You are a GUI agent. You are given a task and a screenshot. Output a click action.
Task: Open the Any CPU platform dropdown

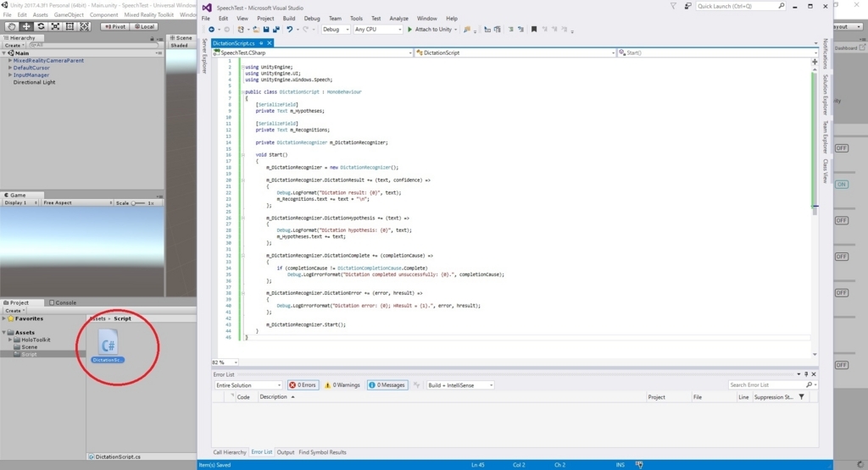[x=377, y=30]
